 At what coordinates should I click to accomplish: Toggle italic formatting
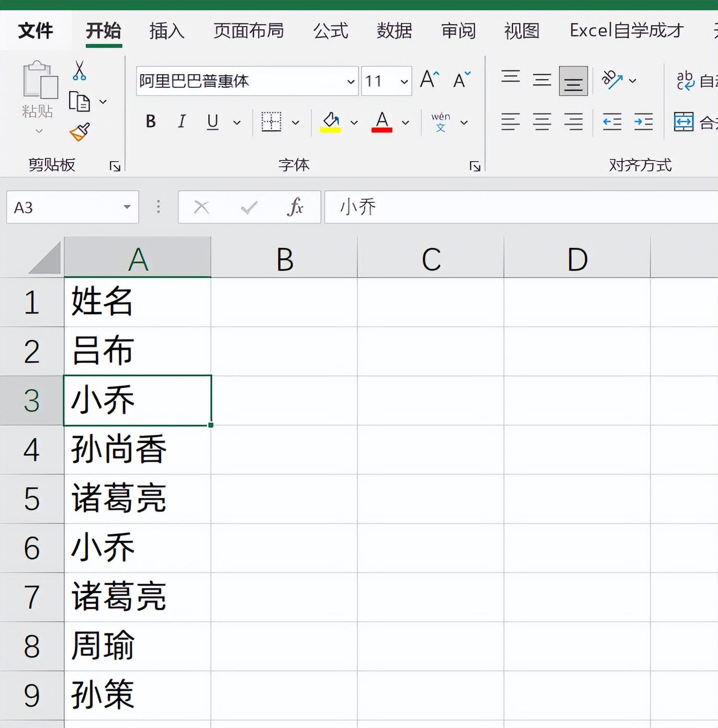[x=181, y=122]
